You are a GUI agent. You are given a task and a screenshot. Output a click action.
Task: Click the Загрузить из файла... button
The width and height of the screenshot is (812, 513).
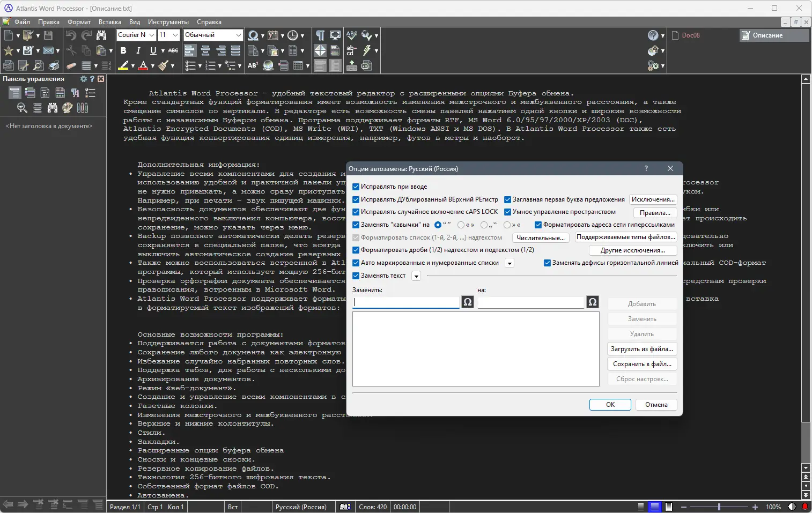pyautogui.click(x=642, y=349)
